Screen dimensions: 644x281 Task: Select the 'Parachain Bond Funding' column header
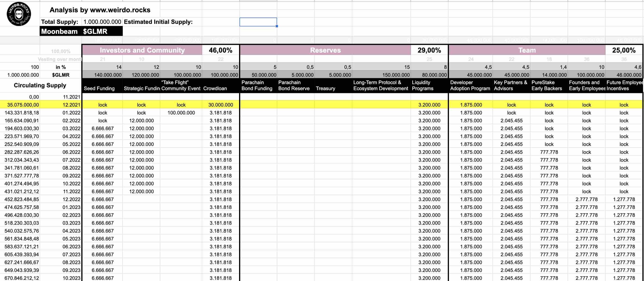tap(259, 85)
